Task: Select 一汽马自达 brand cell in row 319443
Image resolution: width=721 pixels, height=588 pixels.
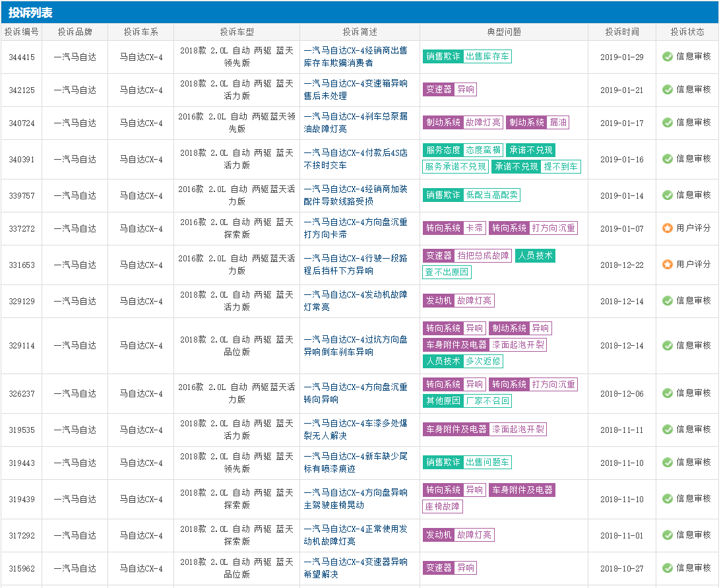Action: point(75,463)
